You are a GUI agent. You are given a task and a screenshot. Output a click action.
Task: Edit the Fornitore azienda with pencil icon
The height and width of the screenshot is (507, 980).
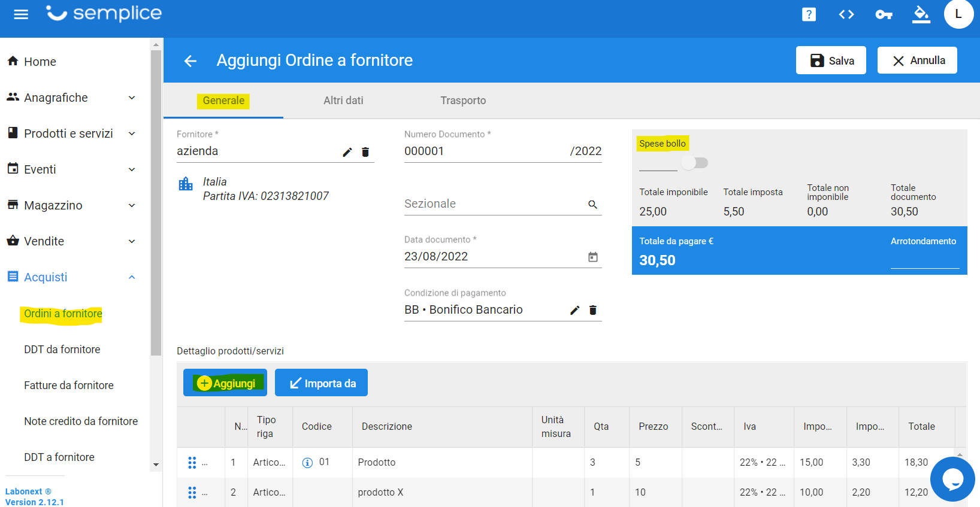(x=347, y=152)
